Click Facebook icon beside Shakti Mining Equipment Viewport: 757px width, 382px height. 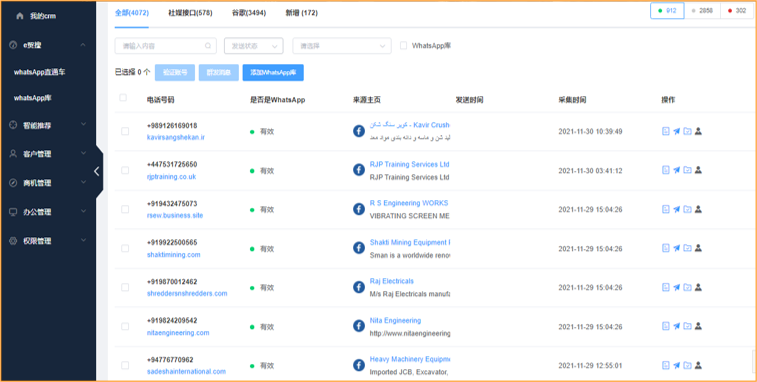[359, 248]
